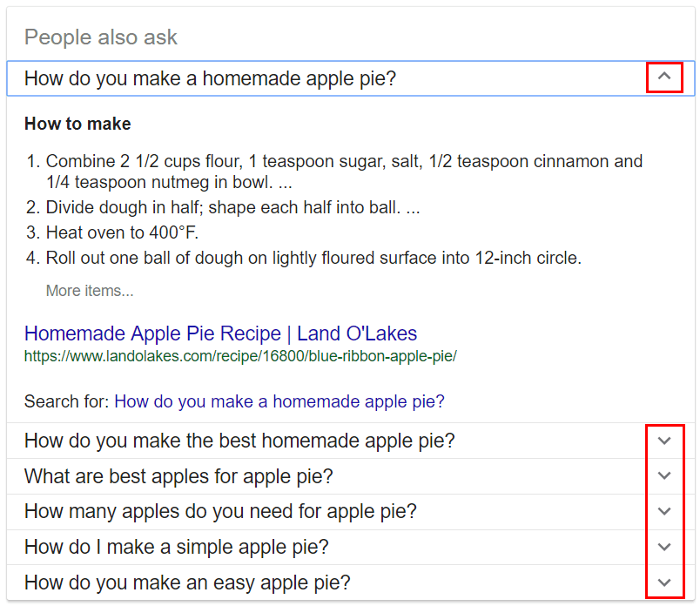Image resolution: width=700 pixels, height=606 pixels.
Task: Click the landolakes.com blue-ribbon-apple-pie URL
Action: click(240, 356)
